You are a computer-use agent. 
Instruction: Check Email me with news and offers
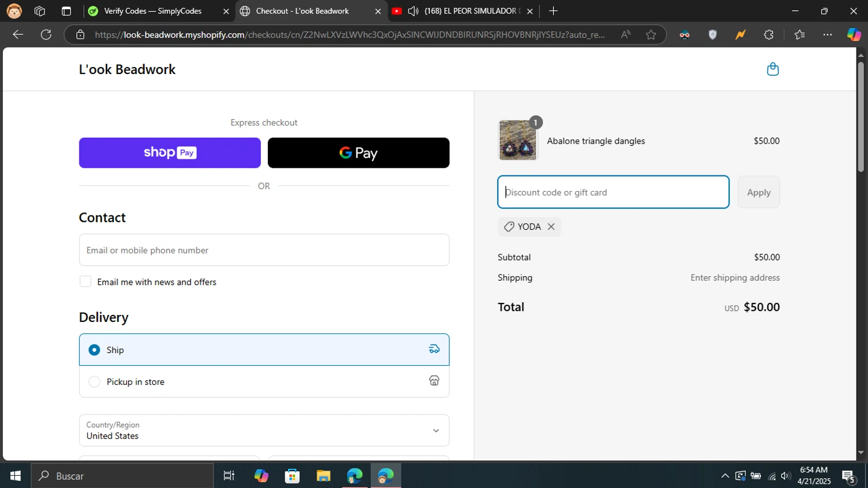tap(86, 282)
